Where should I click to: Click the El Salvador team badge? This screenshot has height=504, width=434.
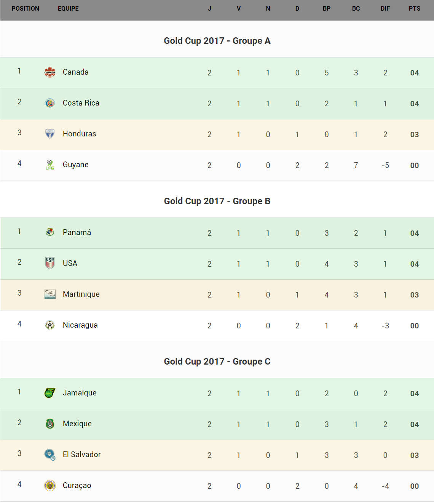[x=50, y=454]
